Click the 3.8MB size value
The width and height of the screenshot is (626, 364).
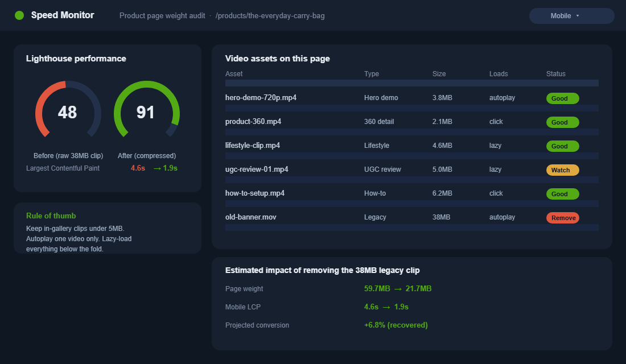pyautogui.click(x=442, y=98)
